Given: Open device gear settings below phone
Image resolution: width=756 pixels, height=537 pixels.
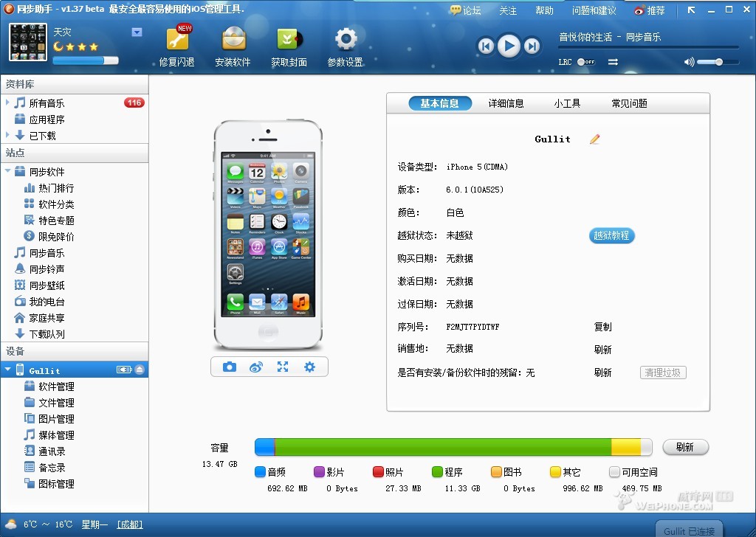Looking at the screenshot, I should 309,367.
